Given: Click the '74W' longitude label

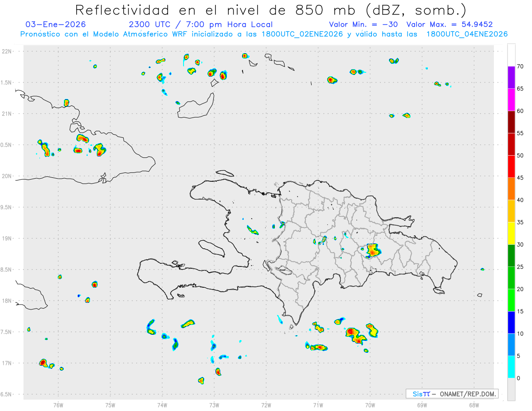Looking at the screenshot, I should [162, 405].
